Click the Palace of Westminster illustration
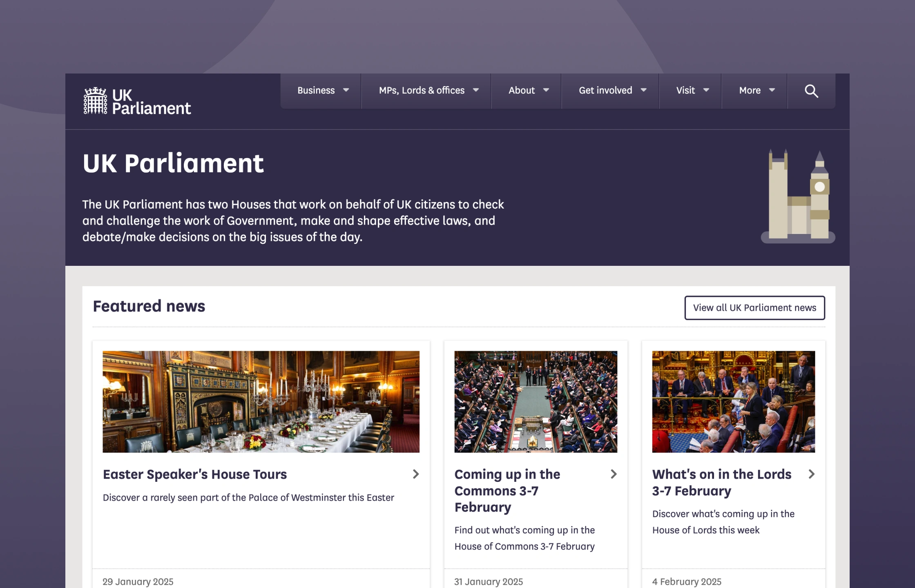Image resolution: width=915 pixels, height=588 pixels. (798, 196)
